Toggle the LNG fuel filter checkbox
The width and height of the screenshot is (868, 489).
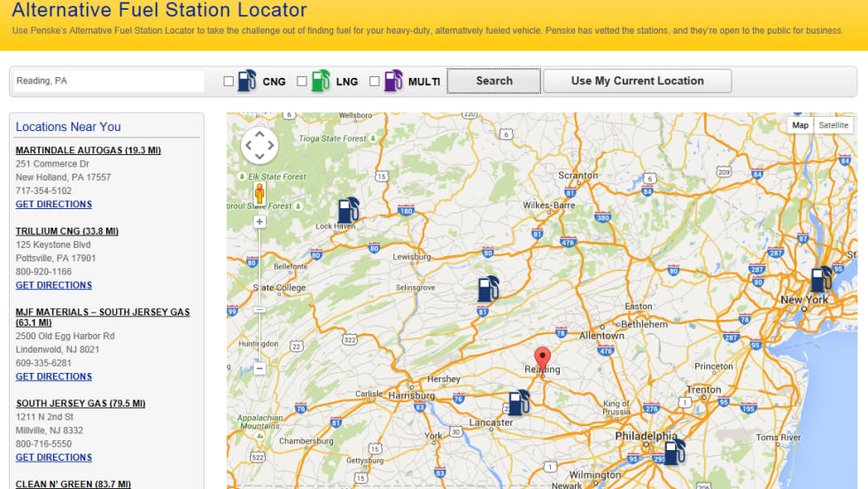[x=302, y=81]
